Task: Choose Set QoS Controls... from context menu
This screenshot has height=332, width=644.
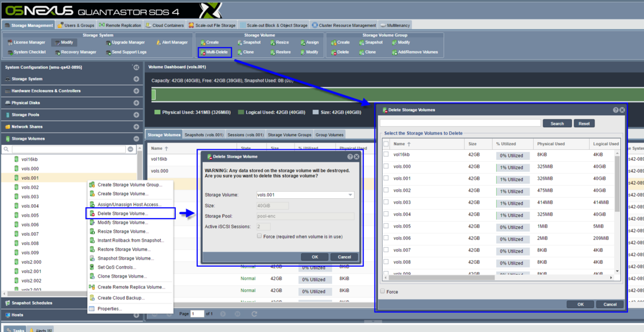Action: click(x=117, y=268)
